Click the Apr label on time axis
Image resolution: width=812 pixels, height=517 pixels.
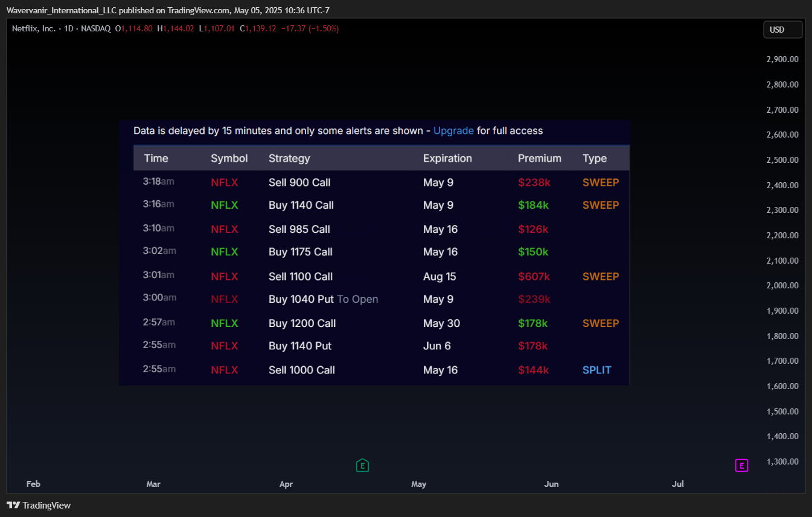click(286, 484)
